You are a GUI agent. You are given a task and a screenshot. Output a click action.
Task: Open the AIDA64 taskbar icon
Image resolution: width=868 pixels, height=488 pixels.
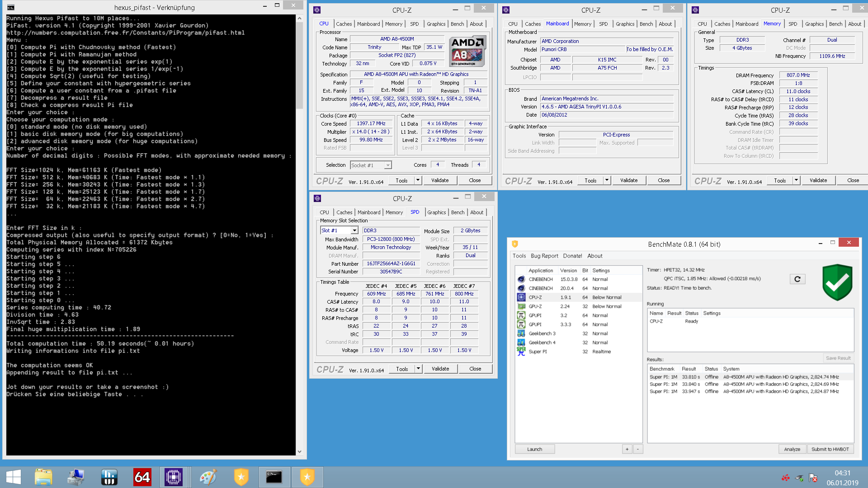142,477
